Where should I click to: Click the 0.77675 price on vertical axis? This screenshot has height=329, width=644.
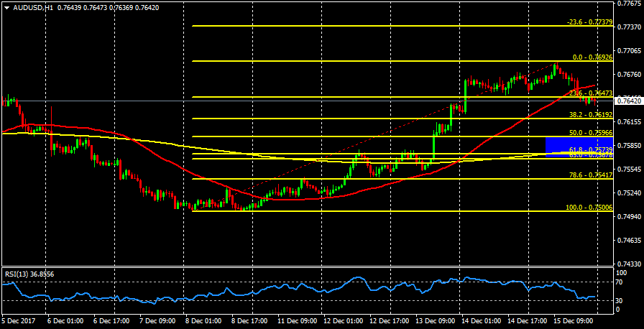629,4
